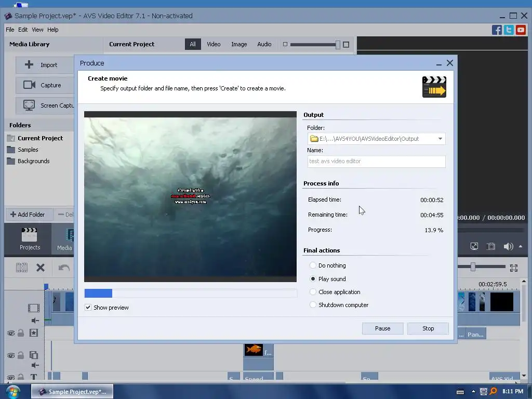Click the camcorder icon on the Capture button
The image size is (532, 399).
click(29, 85)
